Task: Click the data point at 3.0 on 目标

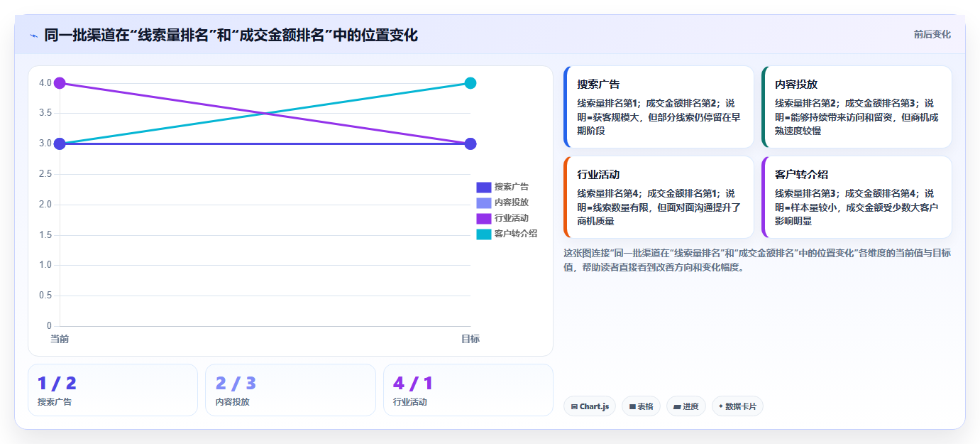Action: (470, 144)
